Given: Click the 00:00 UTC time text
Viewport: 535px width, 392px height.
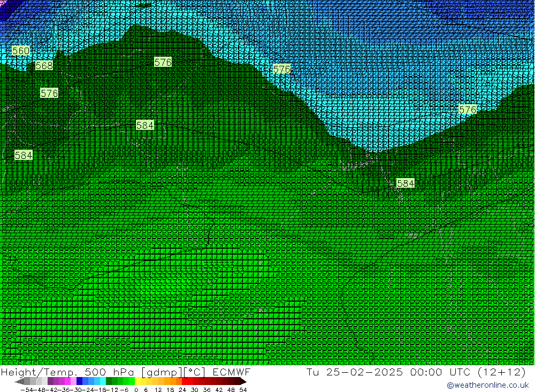Looking at the screenshot, I should (440, 372).
